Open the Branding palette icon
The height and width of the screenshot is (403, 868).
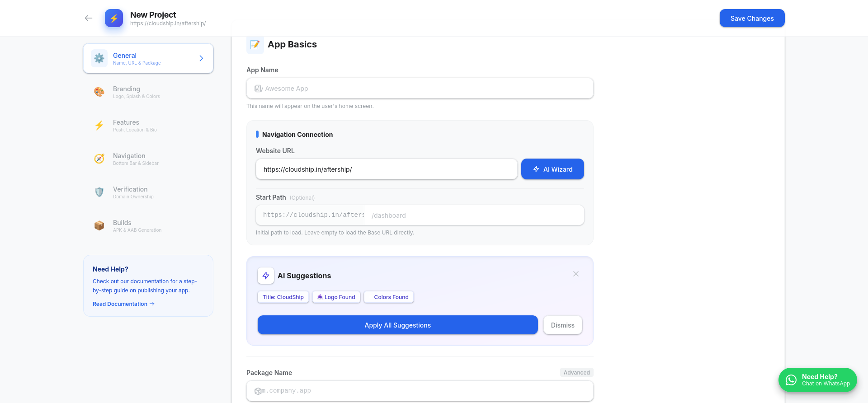coord(99,92)
